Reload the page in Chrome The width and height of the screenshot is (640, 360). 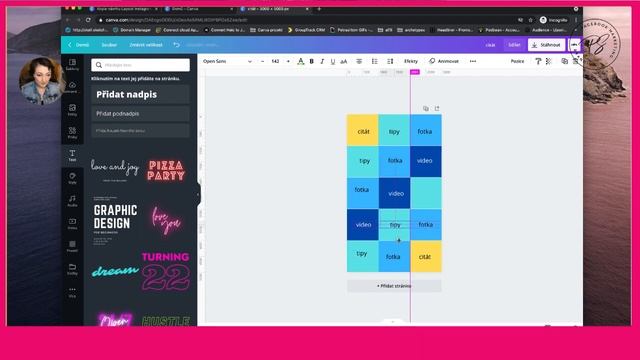[x=88, y=20]
